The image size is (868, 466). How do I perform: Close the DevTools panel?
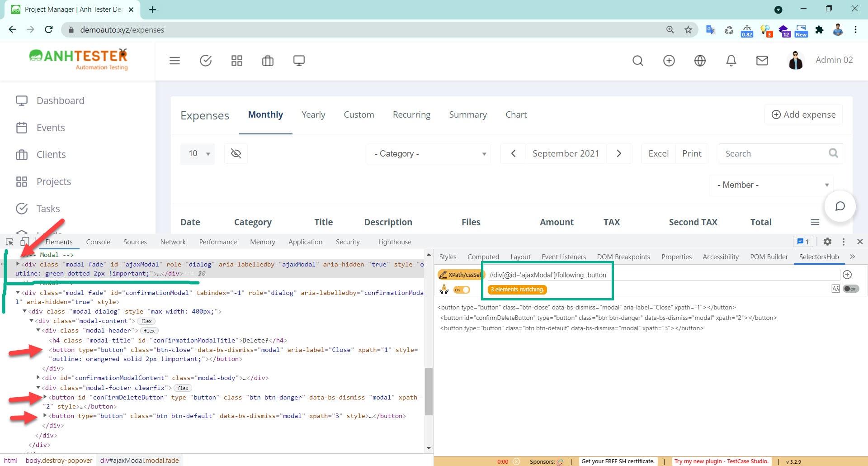pyautogui.click(x=860, y=242)
